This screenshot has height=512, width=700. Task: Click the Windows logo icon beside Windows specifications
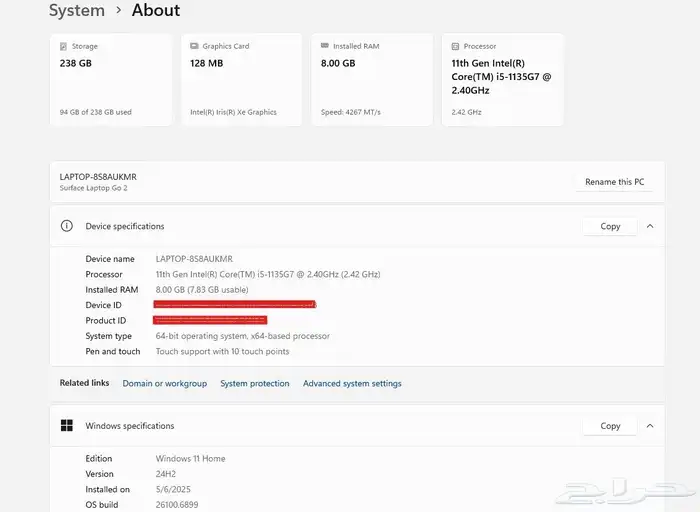(x=67, y=426)
